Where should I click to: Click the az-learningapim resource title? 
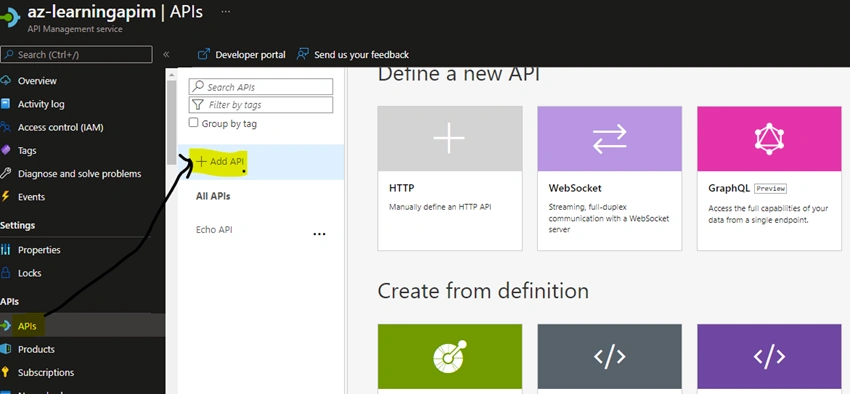[92, 12]
